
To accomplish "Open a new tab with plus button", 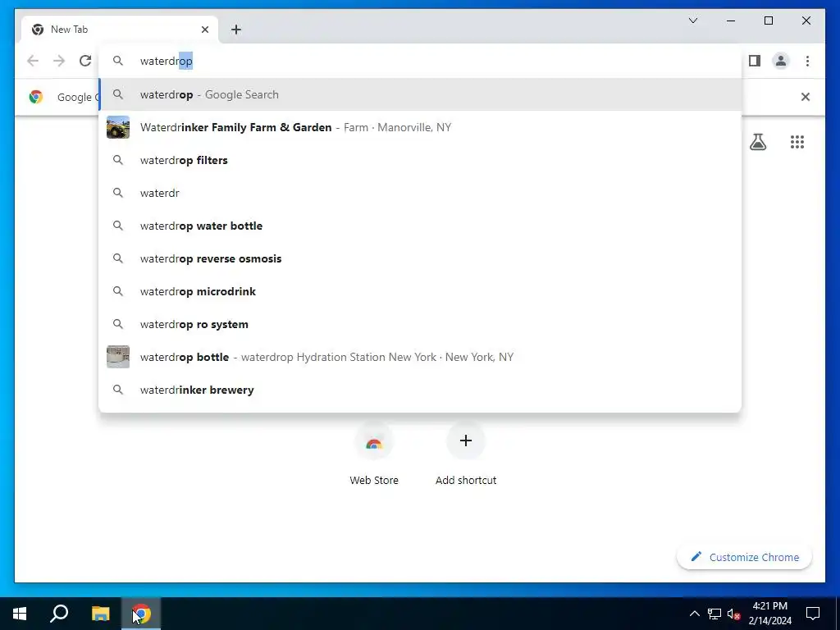I will (x=236, y=30).
